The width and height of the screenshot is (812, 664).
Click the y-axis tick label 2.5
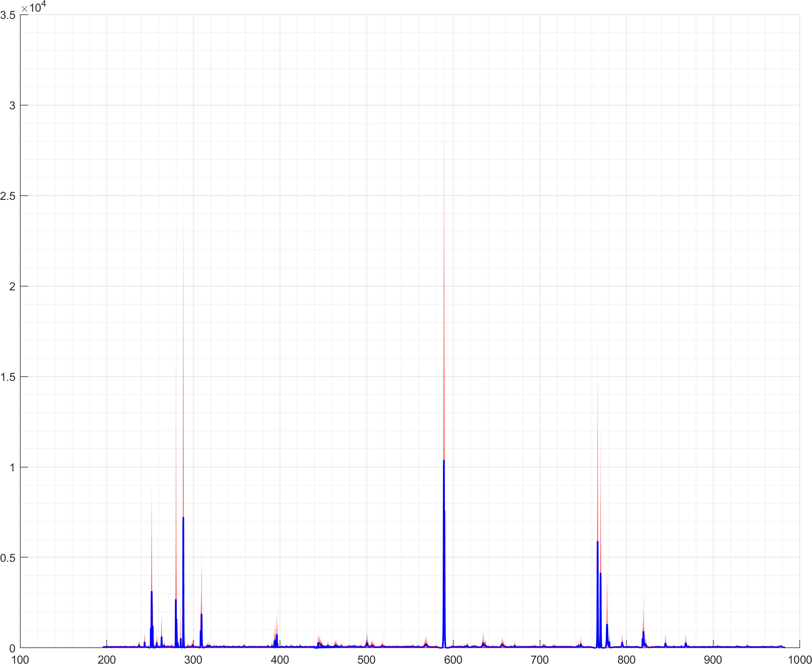[x=8, y=196]
